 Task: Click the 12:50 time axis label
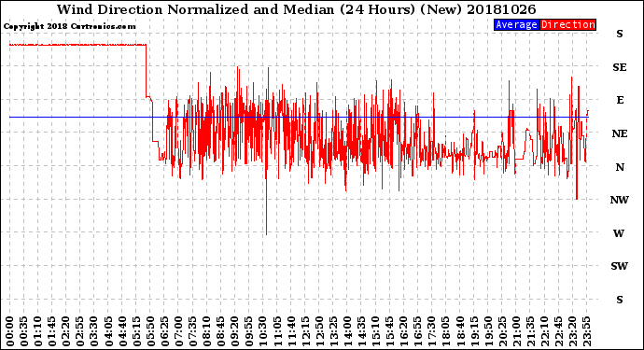pos(319,331)
